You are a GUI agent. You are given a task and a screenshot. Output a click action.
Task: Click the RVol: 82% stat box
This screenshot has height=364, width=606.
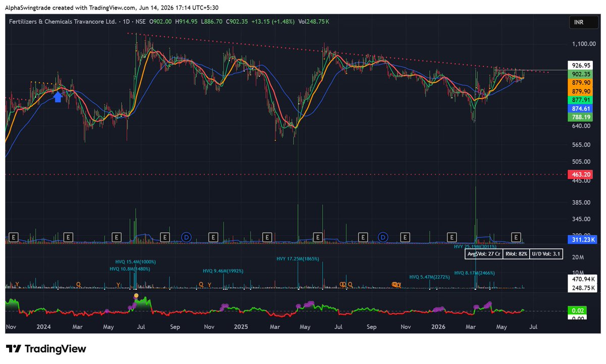[516, 254]
